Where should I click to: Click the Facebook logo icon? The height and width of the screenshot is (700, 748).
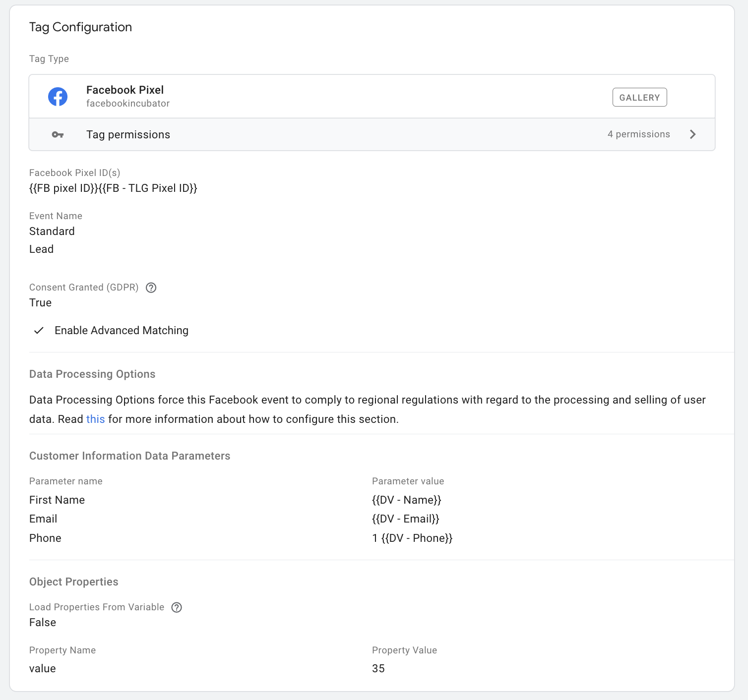[58, 97]
